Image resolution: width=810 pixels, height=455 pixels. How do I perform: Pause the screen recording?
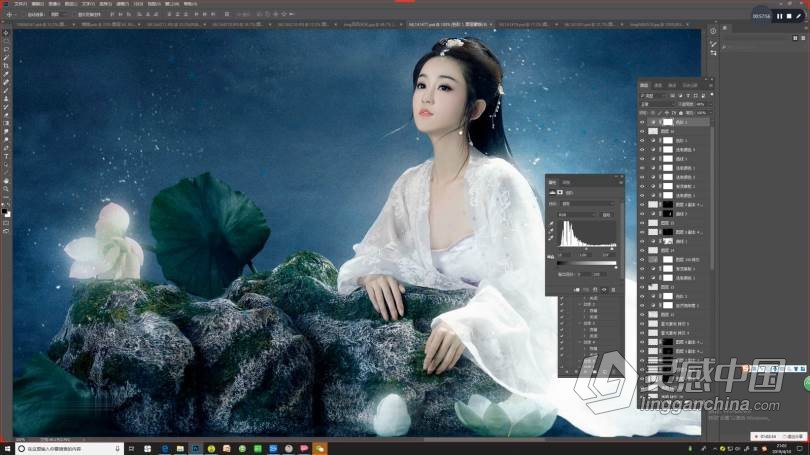click(x=780, y=16)
